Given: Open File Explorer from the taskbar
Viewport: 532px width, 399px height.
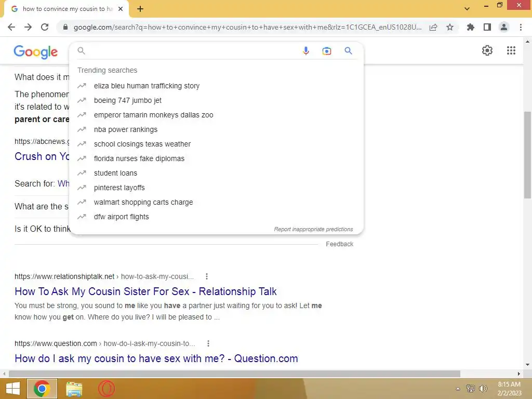Looking at the screenshot, I should [74, 389].
